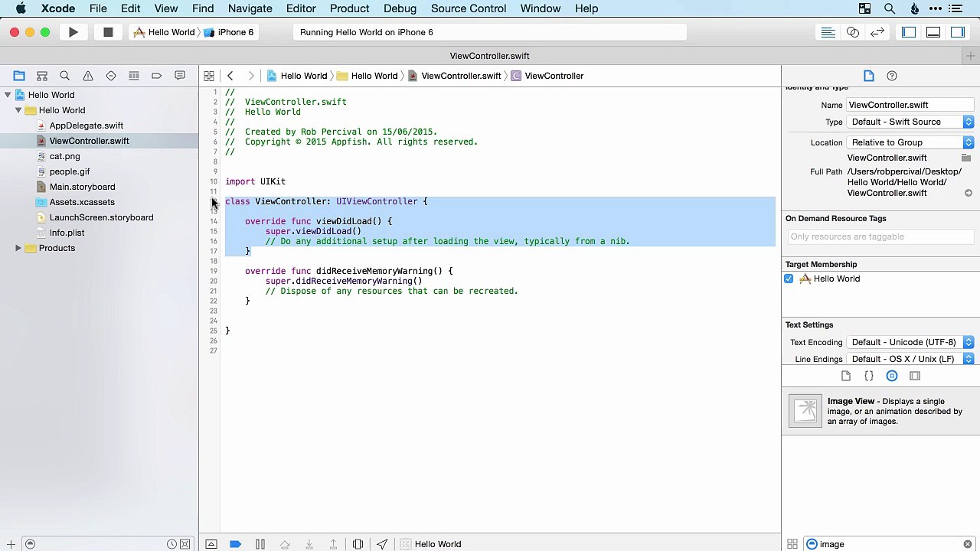
Task: Show the File inspector
Action: pos(869,76)
